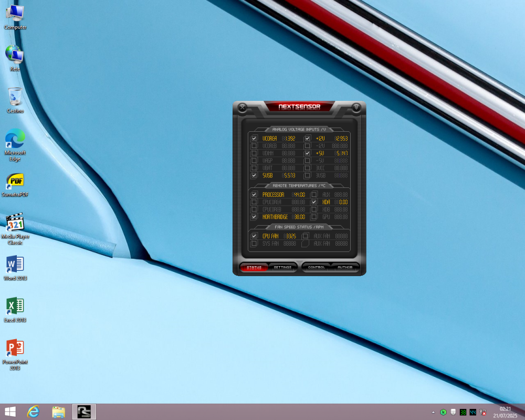Viewport: 525px width, 420px height.
Task: Click the STATUS button
Action: click(x=254, y=267)
